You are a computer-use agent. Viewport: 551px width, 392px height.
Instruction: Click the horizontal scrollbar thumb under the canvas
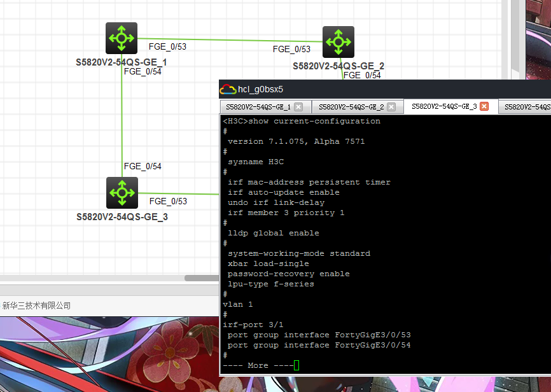click(202, 278)
